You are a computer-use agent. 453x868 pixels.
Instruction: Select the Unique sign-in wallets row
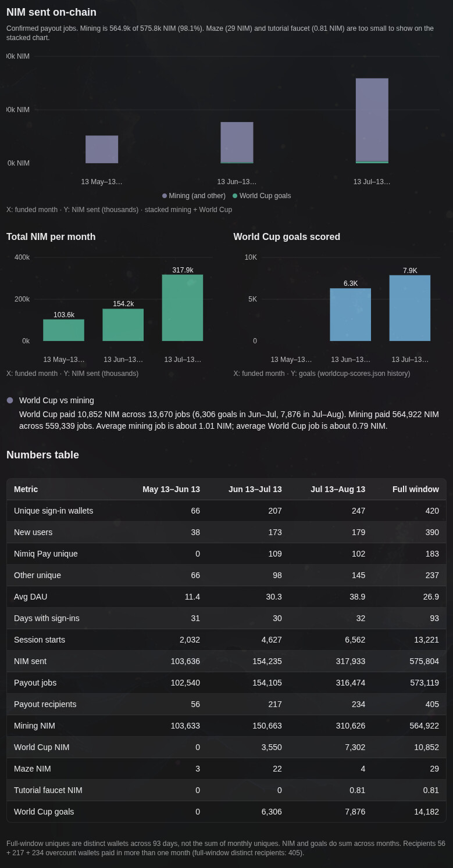pos(226,511)
